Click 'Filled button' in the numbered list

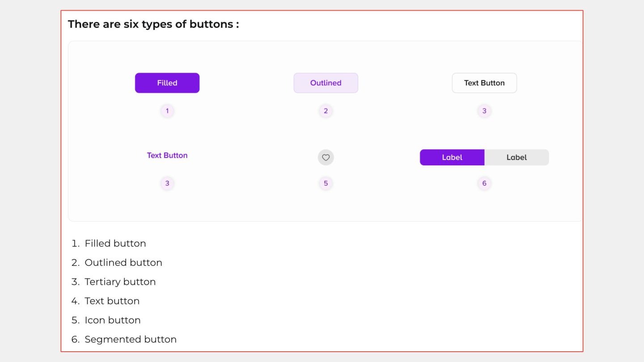pyautogui.click(x=115, y=244)
